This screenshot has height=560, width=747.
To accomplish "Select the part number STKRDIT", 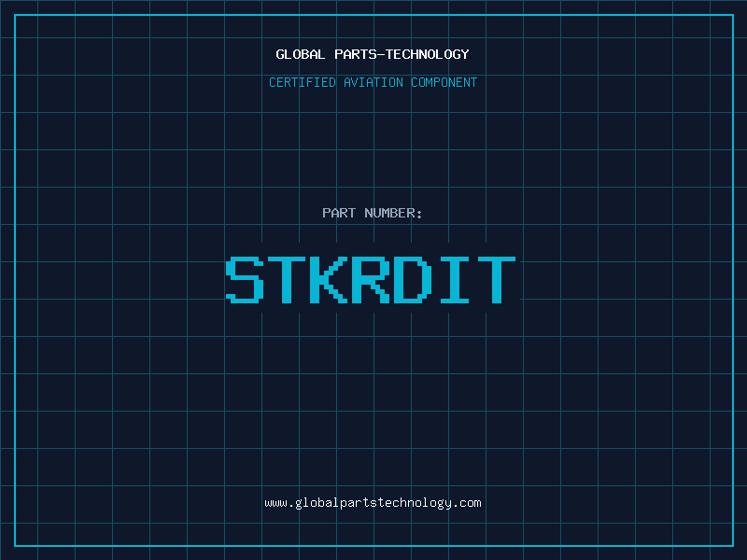I will coord(371,280).
